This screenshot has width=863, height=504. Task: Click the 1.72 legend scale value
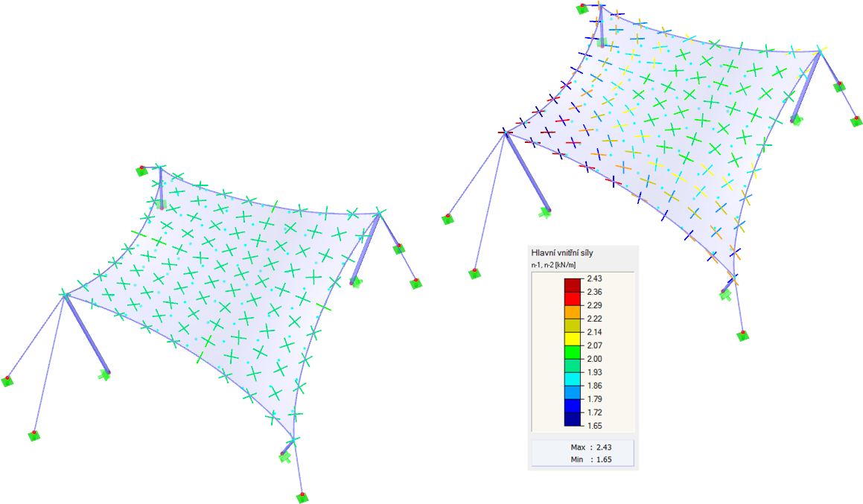[x=594, y=412]
